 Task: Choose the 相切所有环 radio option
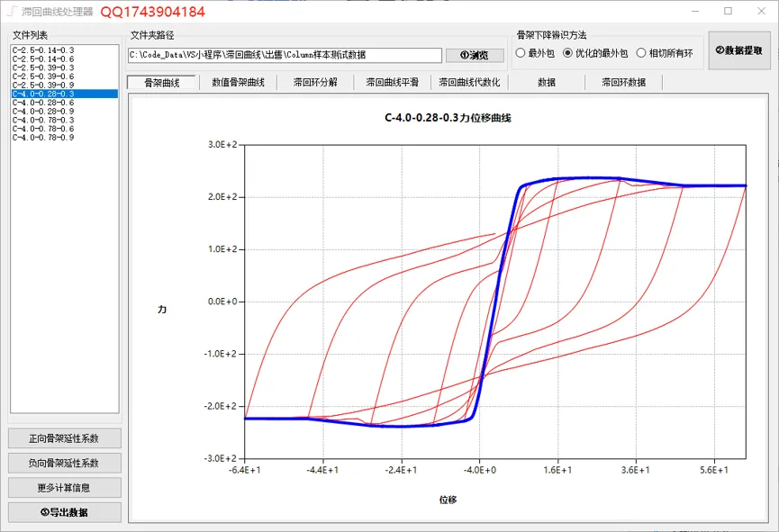(665, 52)
